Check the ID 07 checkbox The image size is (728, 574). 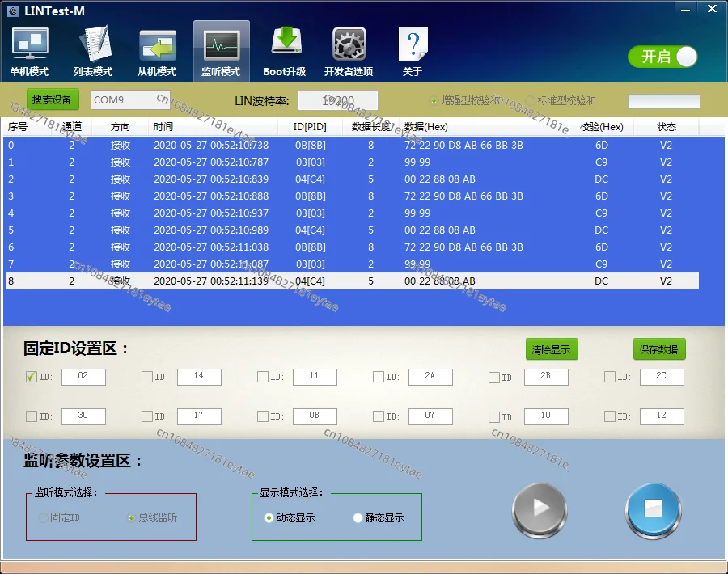coord(379,416)
